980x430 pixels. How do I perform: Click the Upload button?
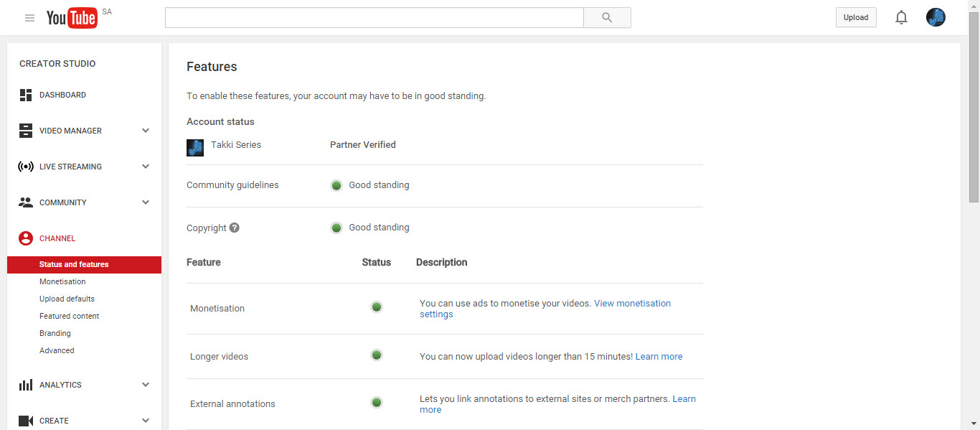pyautogui.click(x=855, y=18)
